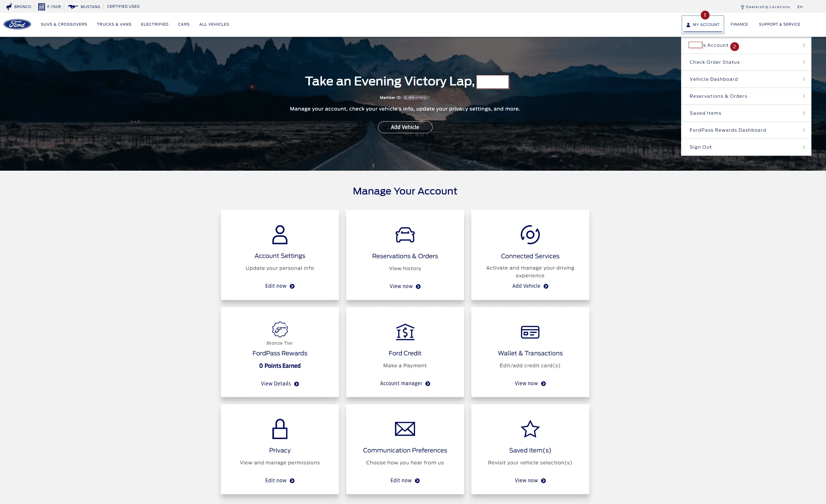Image resolution: width=826 pixels, height=504 pixels.
Task: Click the Communication Preferences envelope icon
Action: [405, 429]
